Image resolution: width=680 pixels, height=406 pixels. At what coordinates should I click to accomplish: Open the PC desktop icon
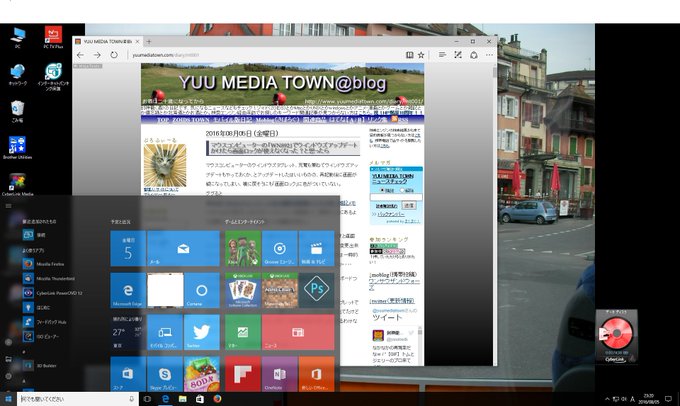pos(17,37)
